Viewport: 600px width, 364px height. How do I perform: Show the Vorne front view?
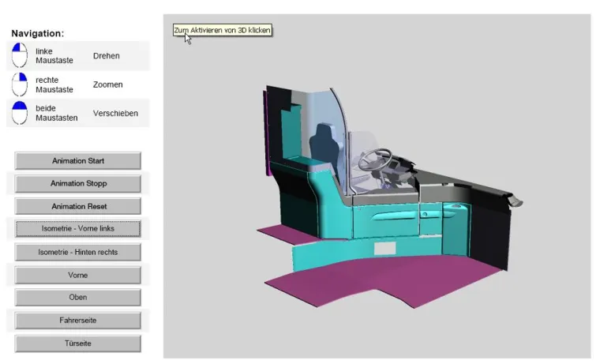78,275
